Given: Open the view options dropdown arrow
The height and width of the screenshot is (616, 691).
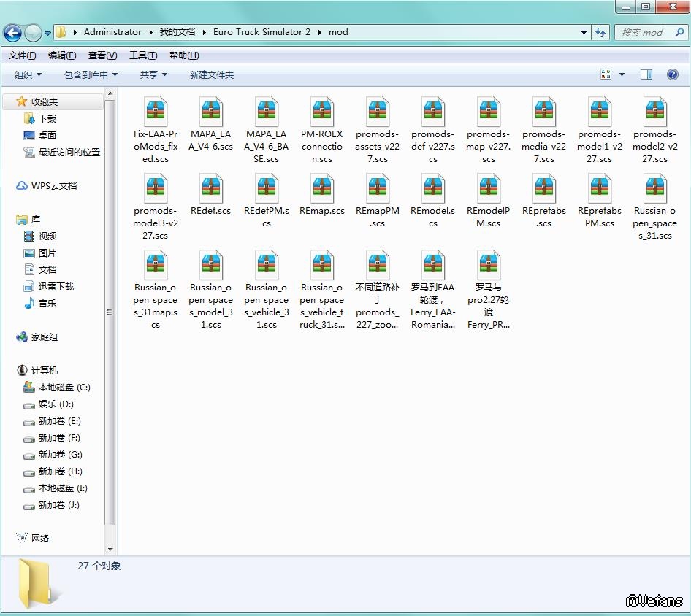Looking at the screenshot, I should [x=622, y=74].
